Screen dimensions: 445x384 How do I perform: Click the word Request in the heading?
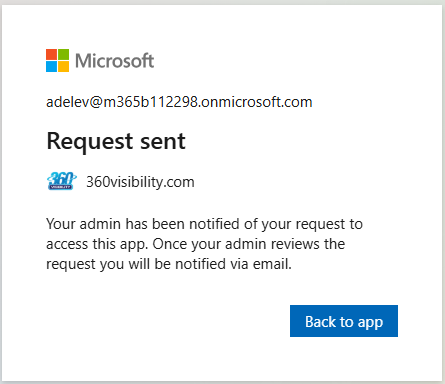(x=90, y=142)
